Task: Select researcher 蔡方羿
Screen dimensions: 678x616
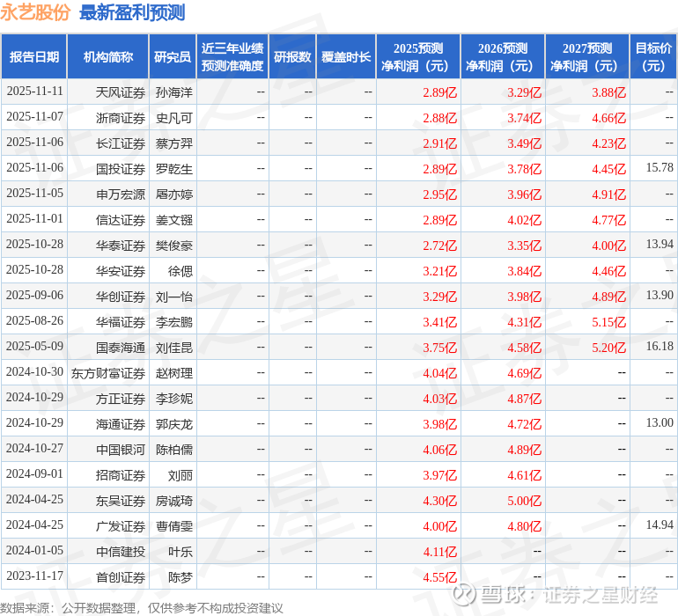Action: pyautogui.click(x=173, y=143)
